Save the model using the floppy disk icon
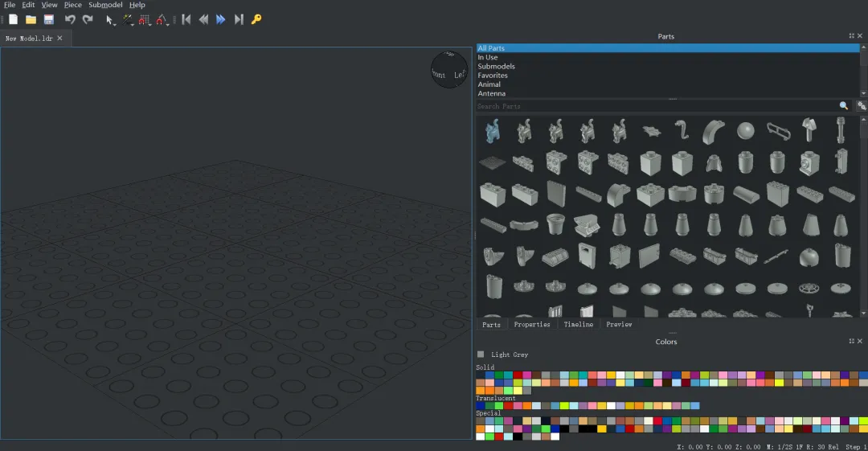 [x=49, y=19]
